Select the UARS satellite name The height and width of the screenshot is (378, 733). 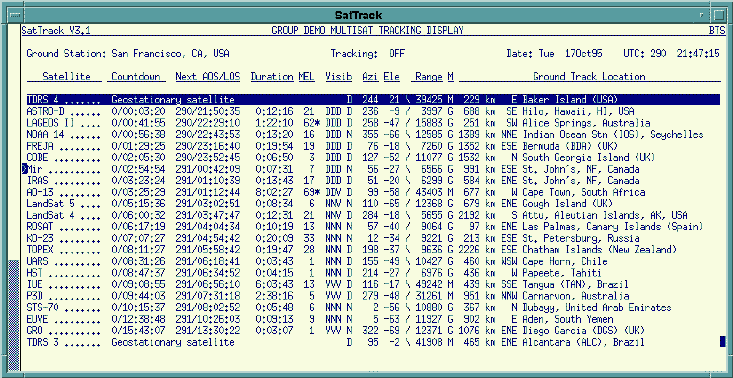coord(37,261)
